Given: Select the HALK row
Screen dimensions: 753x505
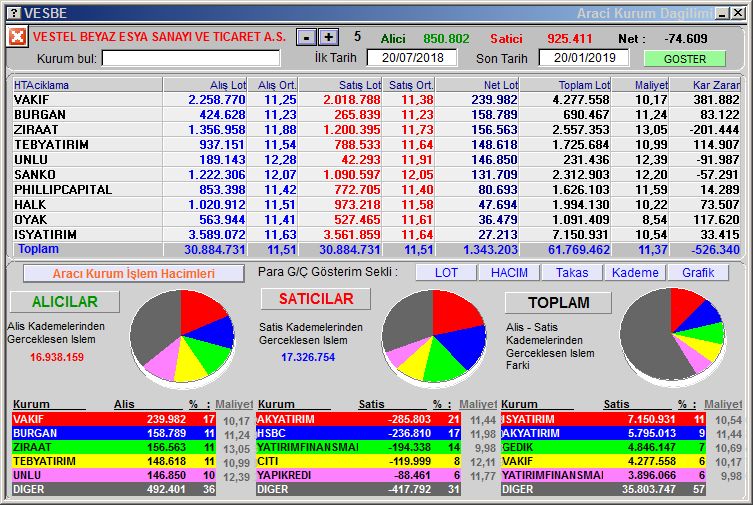Looking at the screenshot, I should pyautogui.click(x=376, y=204).
